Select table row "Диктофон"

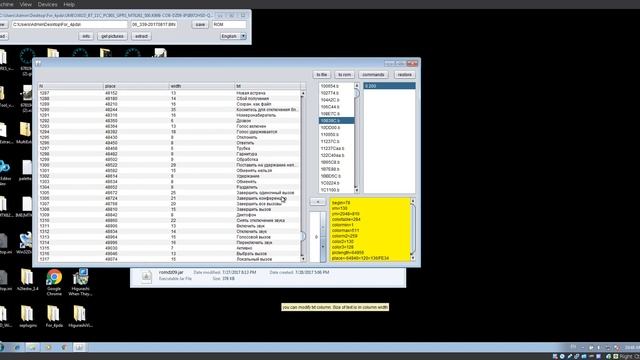[x=169, y=215]
